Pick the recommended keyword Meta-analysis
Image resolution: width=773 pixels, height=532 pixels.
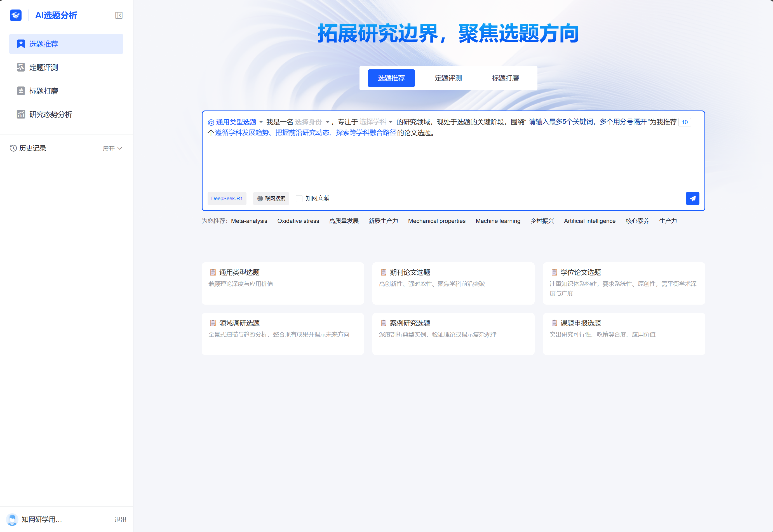point(249,221)
